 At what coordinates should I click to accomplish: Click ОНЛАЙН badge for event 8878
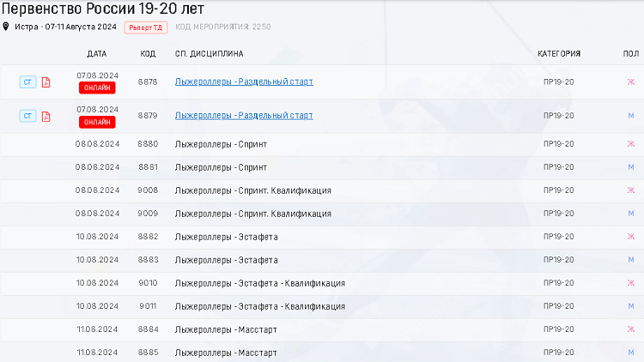click(x=97, y=87)
